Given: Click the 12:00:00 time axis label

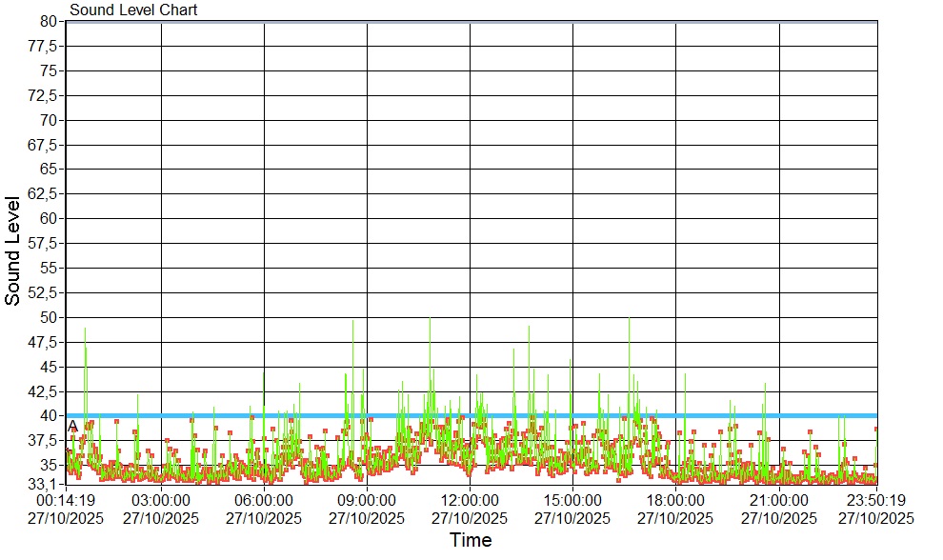Looking at the screenshot, I should point(470,501).
